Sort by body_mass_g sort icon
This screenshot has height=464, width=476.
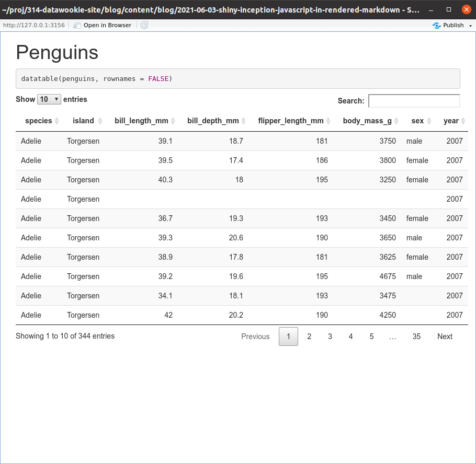(396, 121)
